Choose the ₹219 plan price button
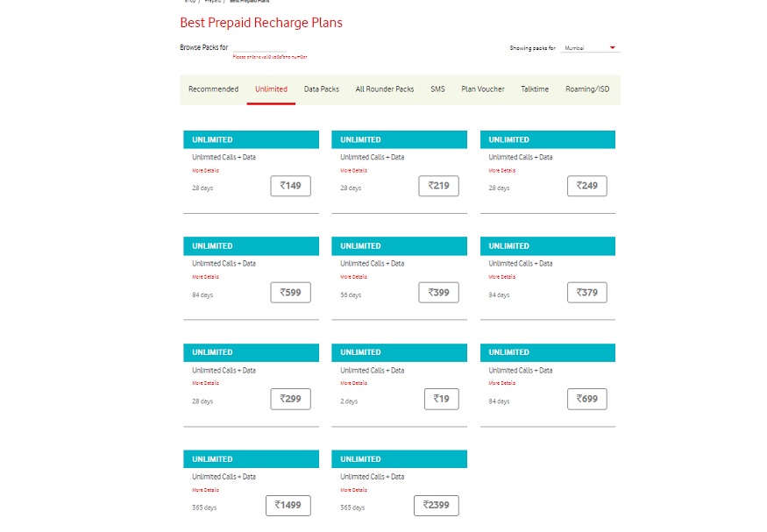This screenshot has height=532, width=767. click(x=439, y=186)
